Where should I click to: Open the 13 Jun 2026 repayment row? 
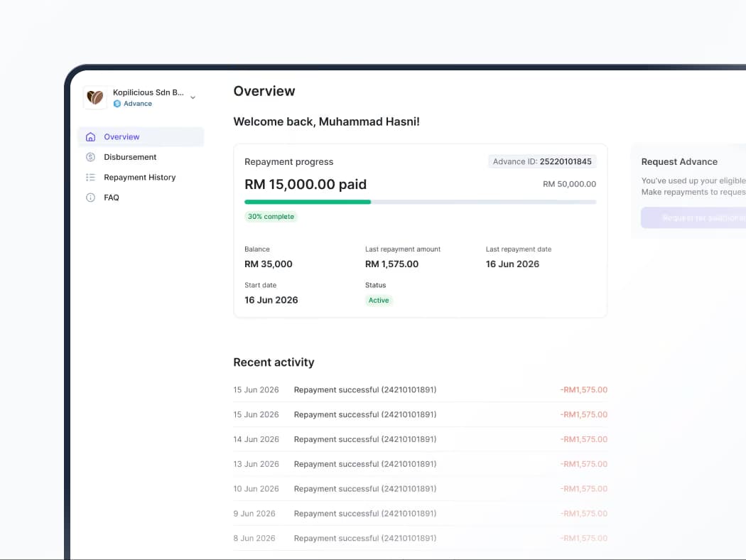(420, 464)
